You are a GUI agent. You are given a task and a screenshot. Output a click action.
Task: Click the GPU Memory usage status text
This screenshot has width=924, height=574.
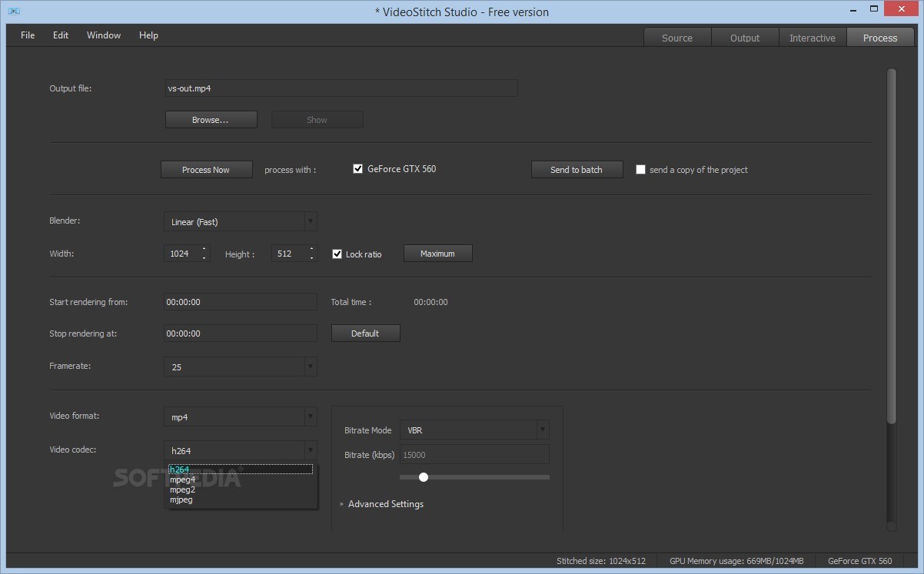tap(736, 561)
